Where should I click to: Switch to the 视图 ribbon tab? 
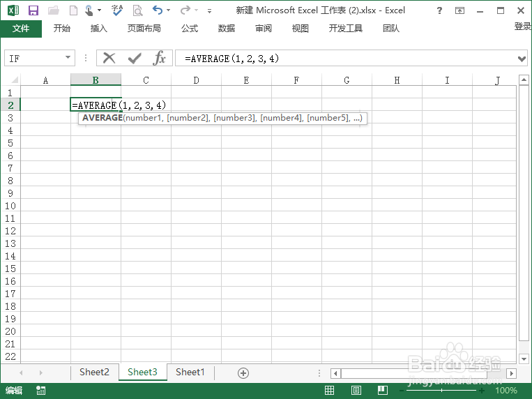tap(301, 29)
